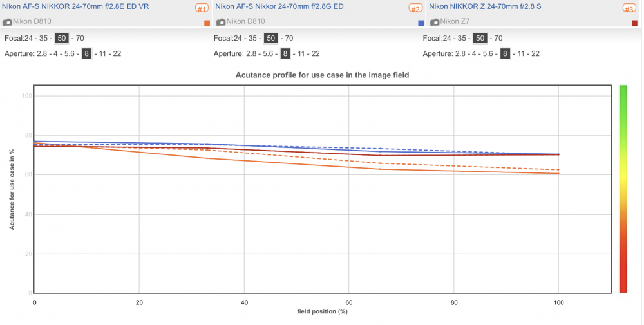The width and height of the screenshot is (644, 325).
Task: Open Nikon NIKKOR Z 24-70mm f/2.8 S link
Action: [485, 6]
